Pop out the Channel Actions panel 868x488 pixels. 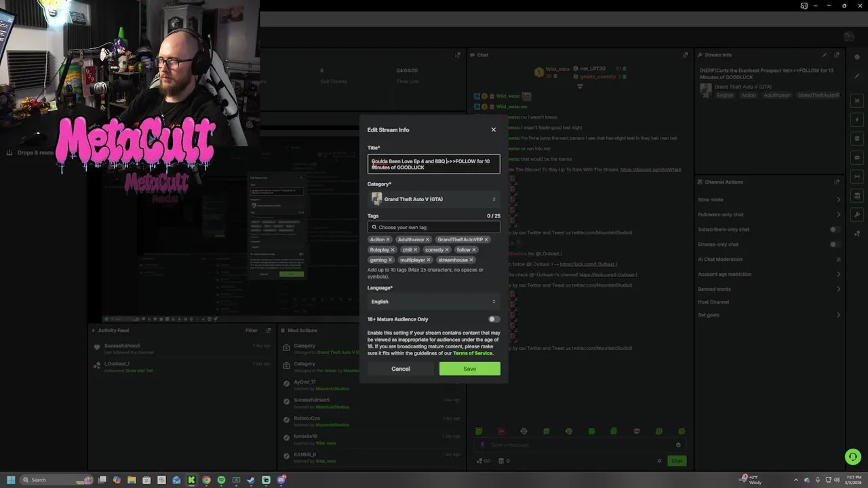tap(837, 182)
